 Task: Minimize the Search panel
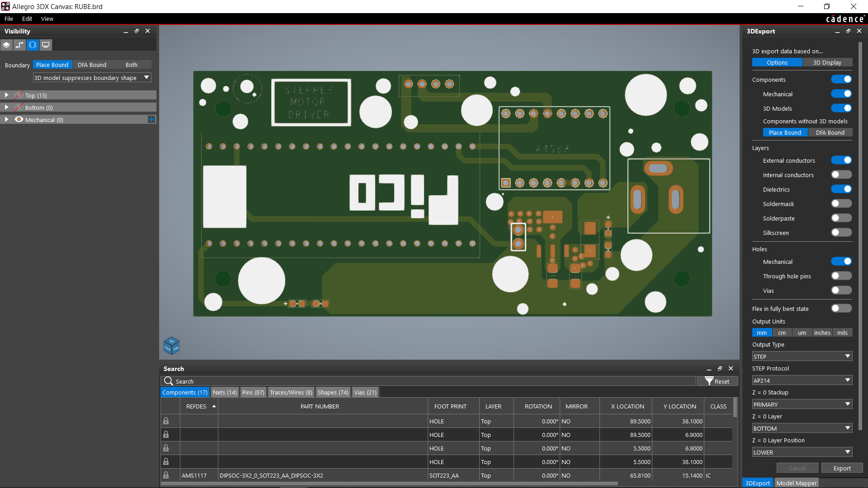tap(709, 369)
